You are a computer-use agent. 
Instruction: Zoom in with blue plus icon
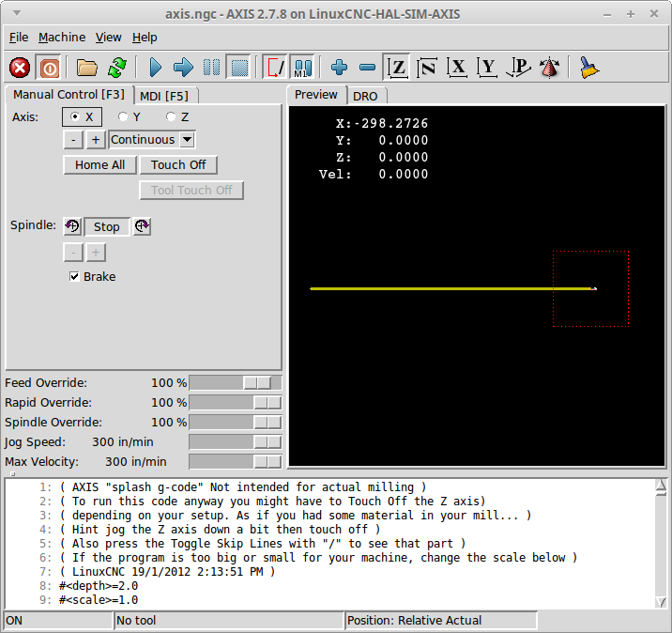point(339,68)
